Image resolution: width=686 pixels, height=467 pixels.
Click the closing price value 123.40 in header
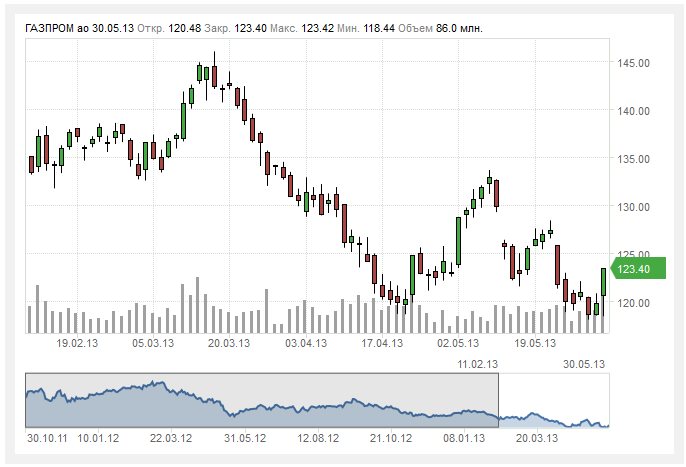(250, 28)
